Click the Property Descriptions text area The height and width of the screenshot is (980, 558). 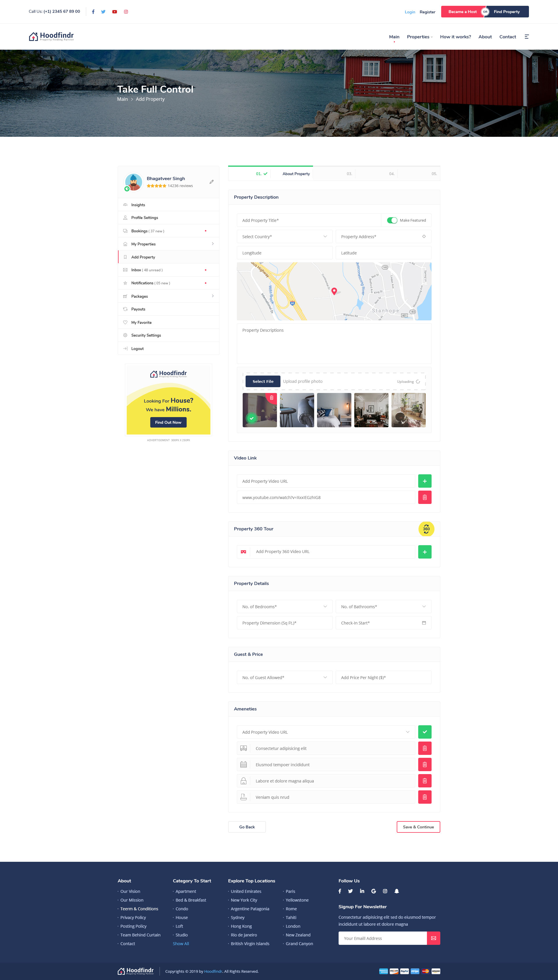click(333, 343)
